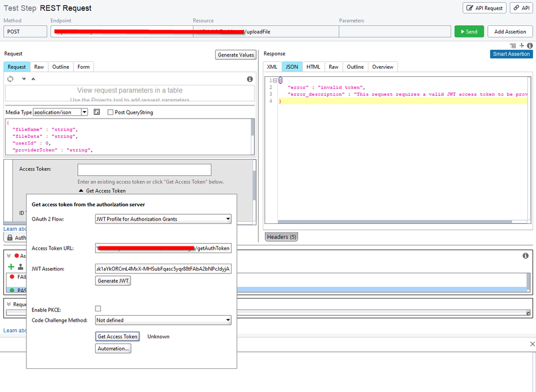
Task: Tick the Enable PKCE checkbox
Action: coord(98,309)
